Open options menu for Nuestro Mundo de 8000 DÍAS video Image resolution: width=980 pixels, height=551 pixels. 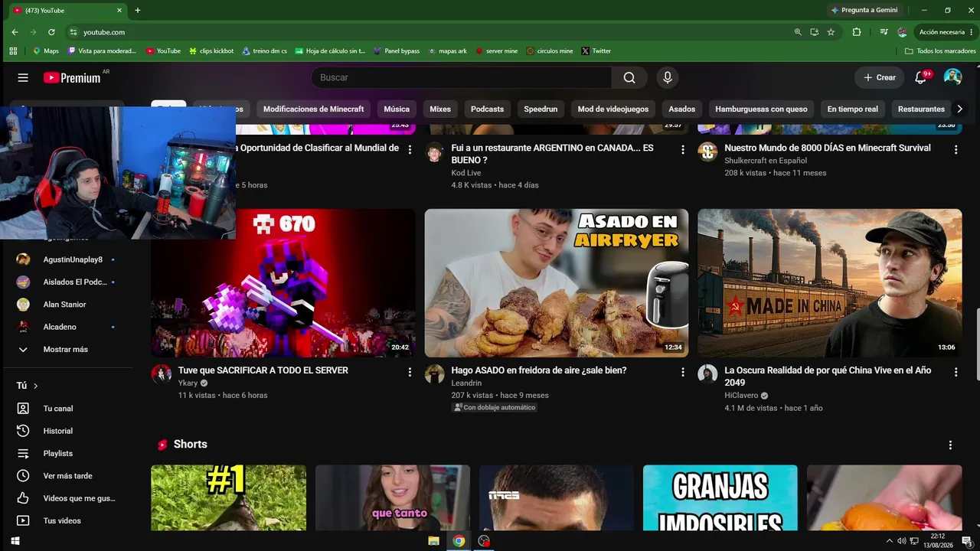(955, 150)
